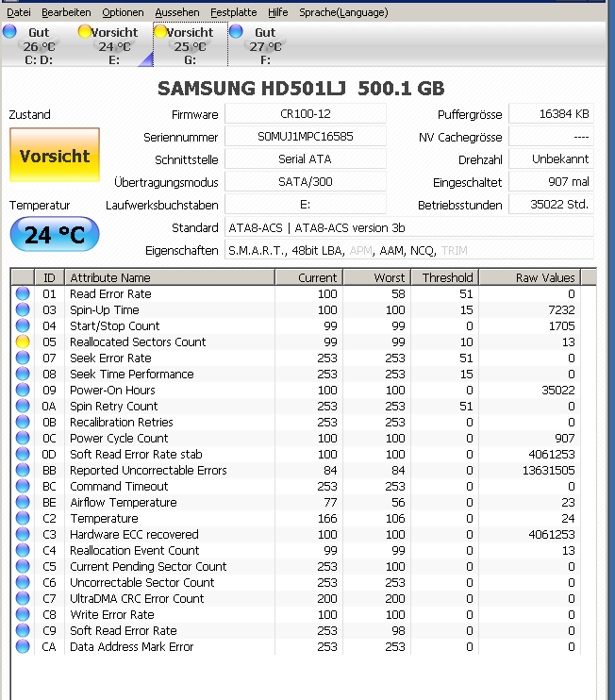This screenshot has width=615, height=700.
Task: Click the Raw Values column header
Action: click(530, 277)
